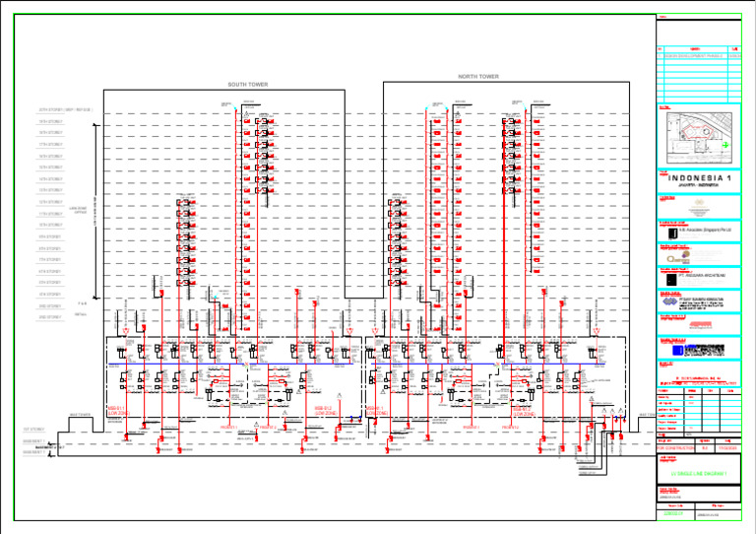Select the DESIGN DEVELOPMENT PHASE 2 revision row
756x534 pixels.
[699, 56]
